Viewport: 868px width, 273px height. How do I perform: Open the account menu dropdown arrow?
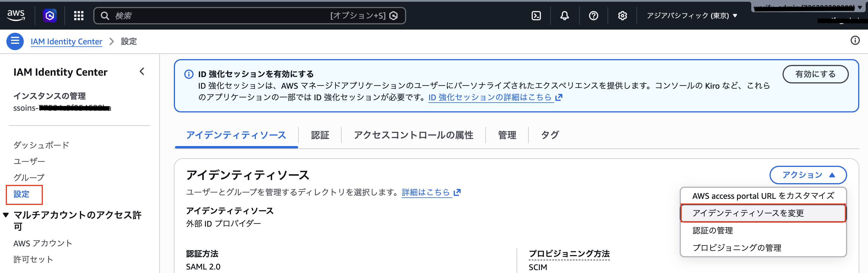860,7
